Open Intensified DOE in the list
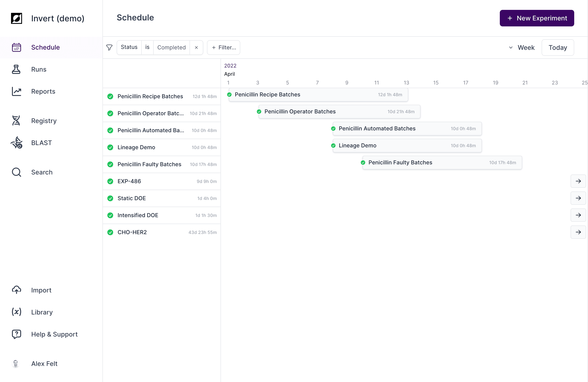The width and height of the screenshot is (588, 382). (161, 215)
